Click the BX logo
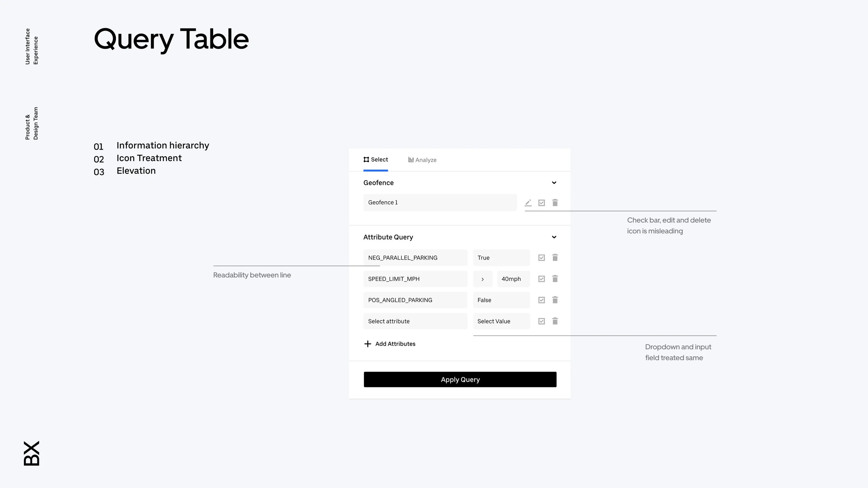The width and height of the screenshot is (868, 488). pyautogui.click(x=32, y=453)
